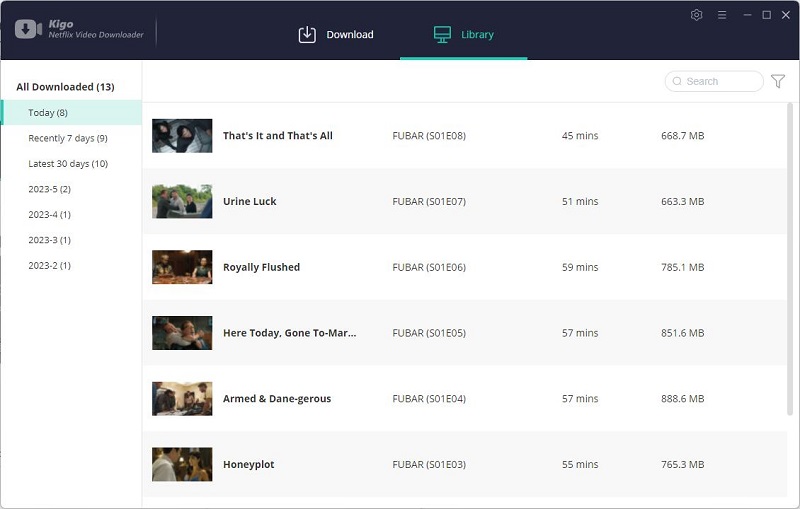Image resolution: width=800 pixels, height=509 pixels.
Task: Click FUBAR (S01E07) episode label
Action: coord(429,201)
